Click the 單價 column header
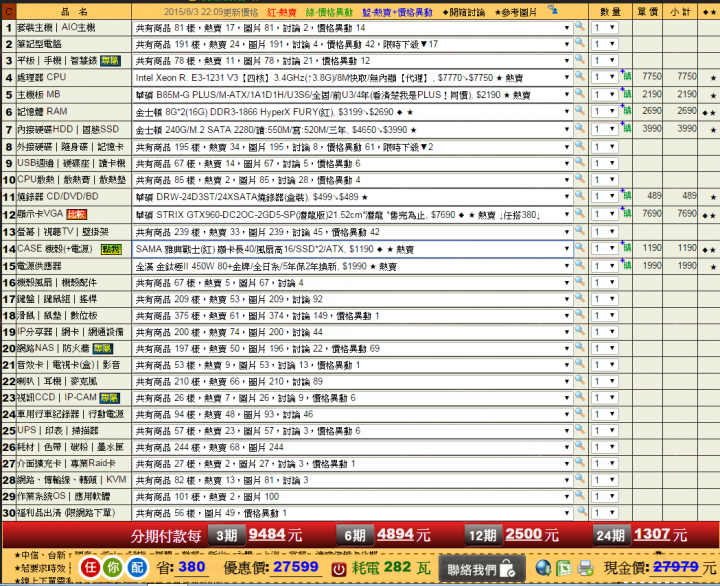The height and width of the screenshot is (586, 720). 648,12
